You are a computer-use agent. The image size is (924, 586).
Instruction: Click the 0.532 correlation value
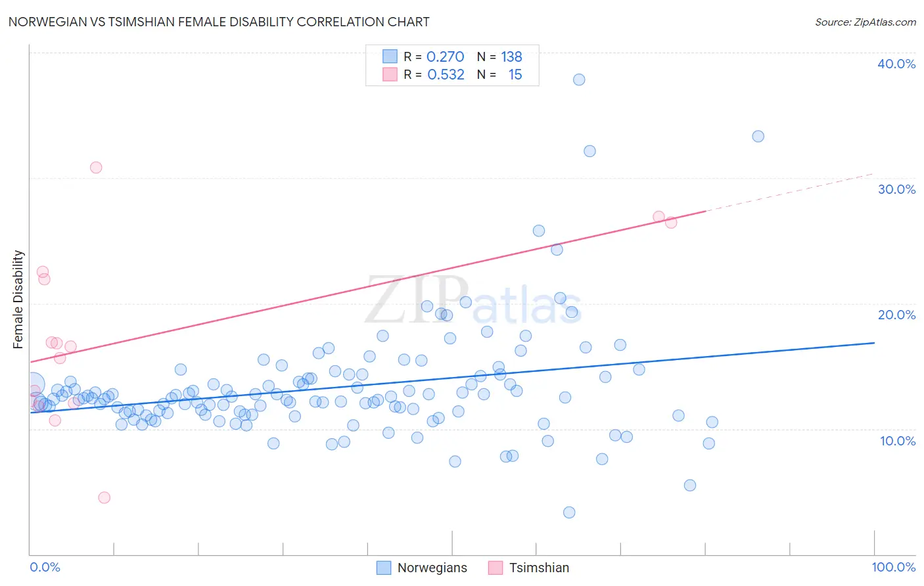[x=446, y=74]
